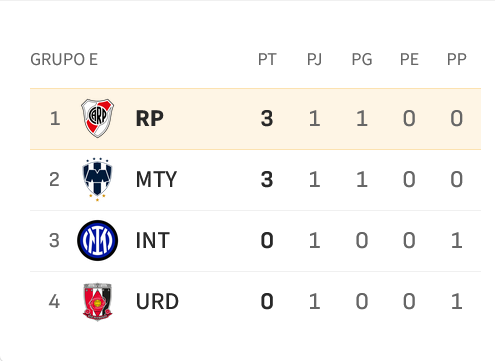Select the INT team name

(x=153, y=240)
